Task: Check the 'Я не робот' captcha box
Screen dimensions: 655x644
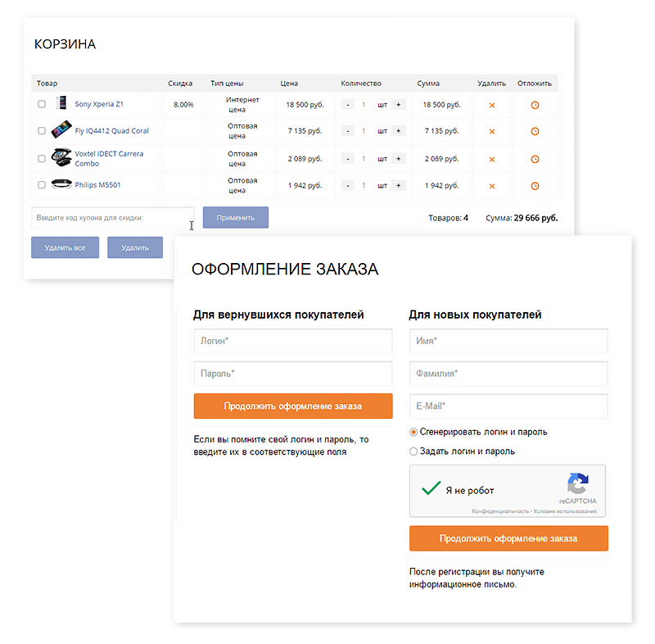Action: pos(431,489)
